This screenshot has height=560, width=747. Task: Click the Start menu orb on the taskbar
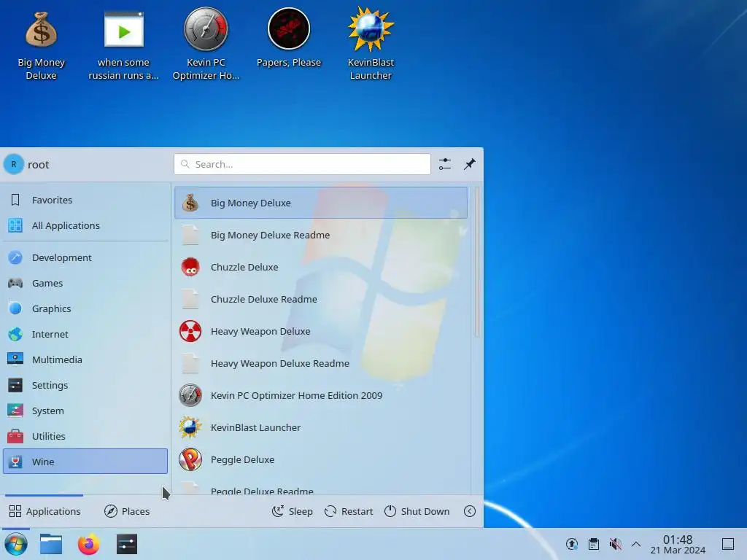pyautogui.click(x=16, y=544)
